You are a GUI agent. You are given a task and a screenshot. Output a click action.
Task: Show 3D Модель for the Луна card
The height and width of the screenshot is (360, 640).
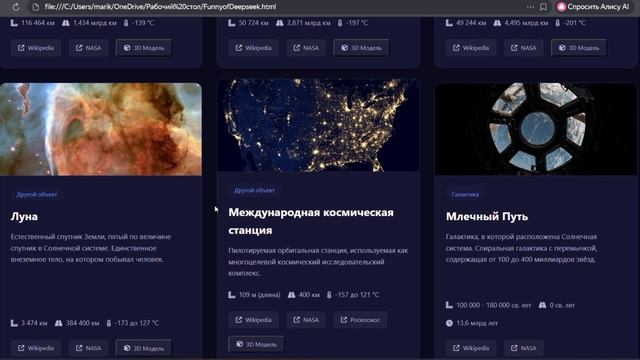point(144,348)
